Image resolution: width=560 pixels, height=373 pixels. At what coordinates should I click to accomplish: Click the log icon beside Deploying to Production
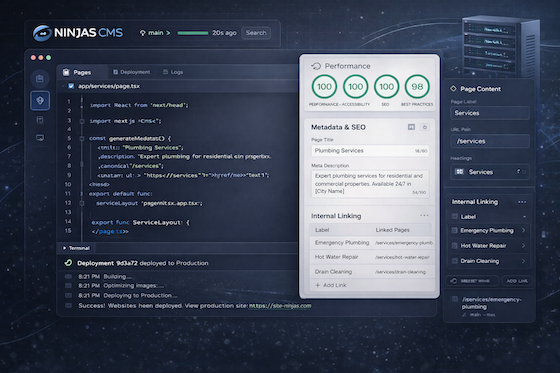click(x=68, y=295)
